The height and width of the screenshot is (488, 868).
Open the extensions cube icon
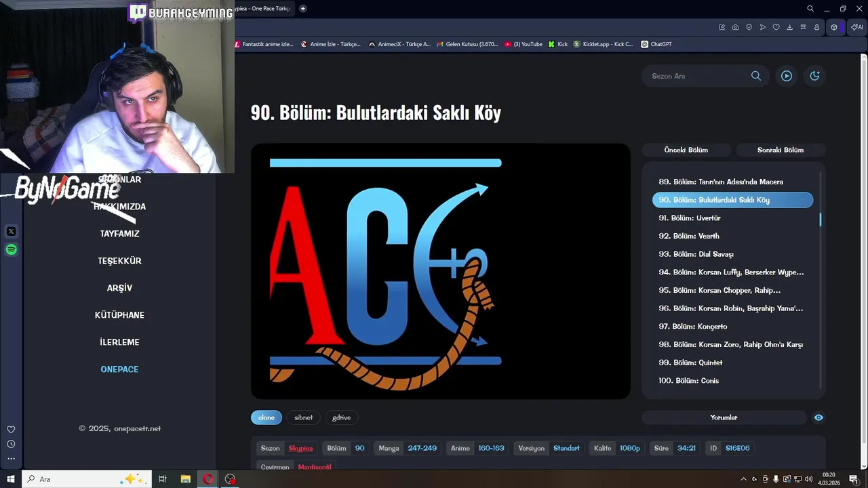click(x=834, y=27)
